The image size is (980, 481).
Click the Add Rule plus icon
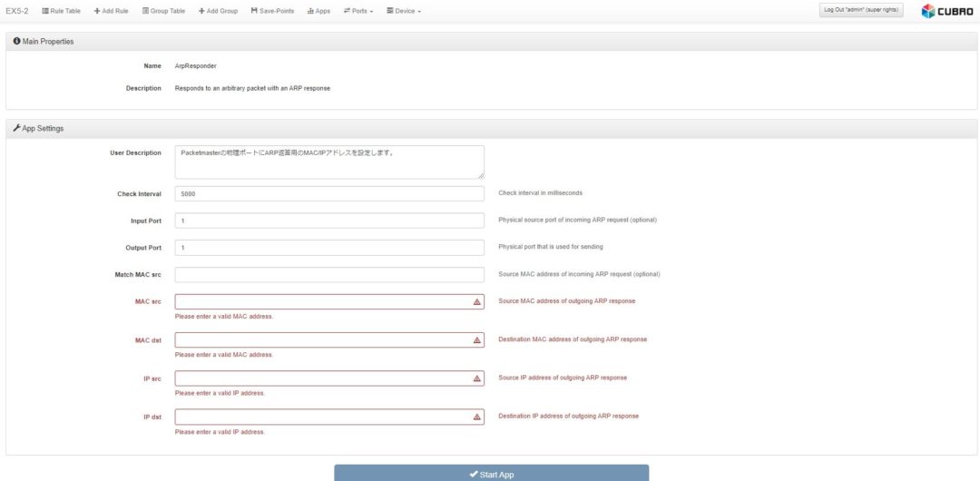[97, 11]
